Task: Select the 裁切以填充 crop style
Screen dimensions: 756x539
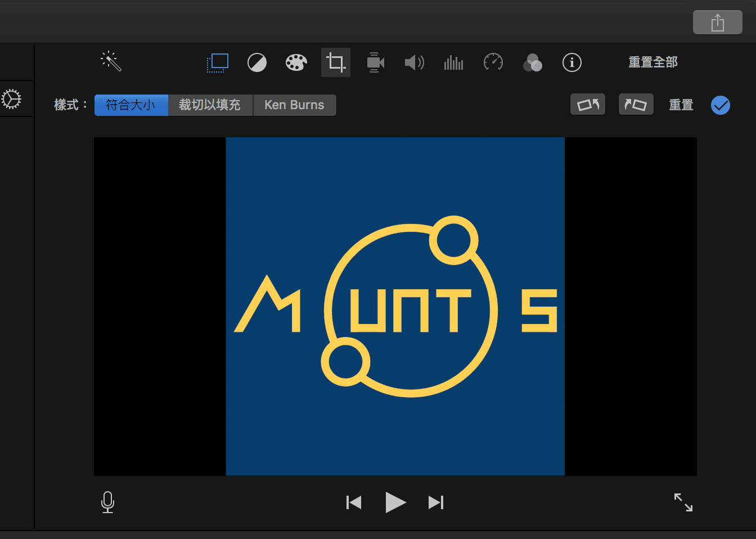Action: 210,105
